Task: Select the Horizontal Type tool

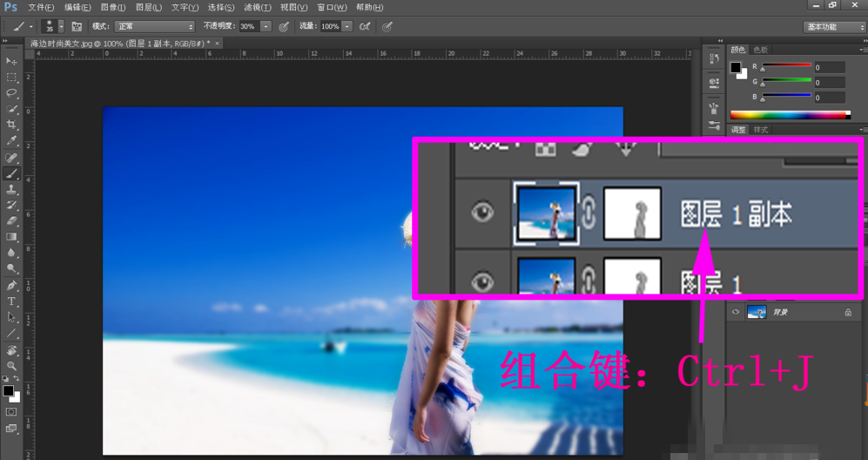Action: tap(11, 301)
